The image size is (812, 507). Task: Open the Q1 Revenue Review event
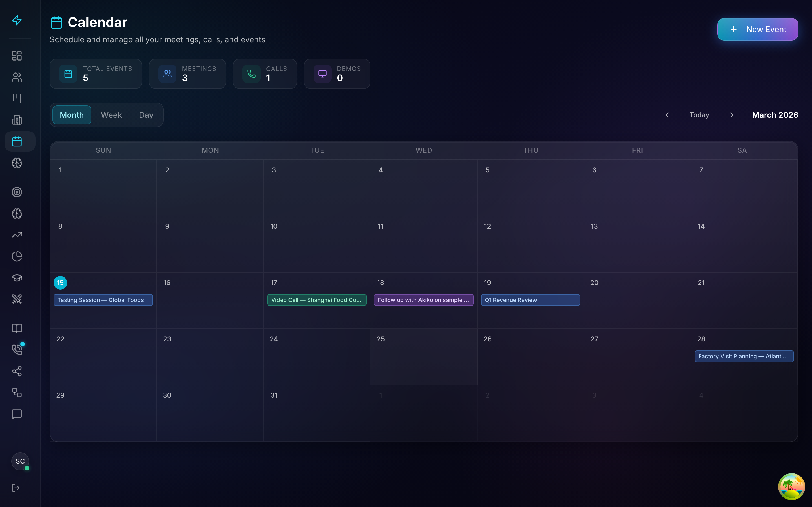[x=530, y=300]
